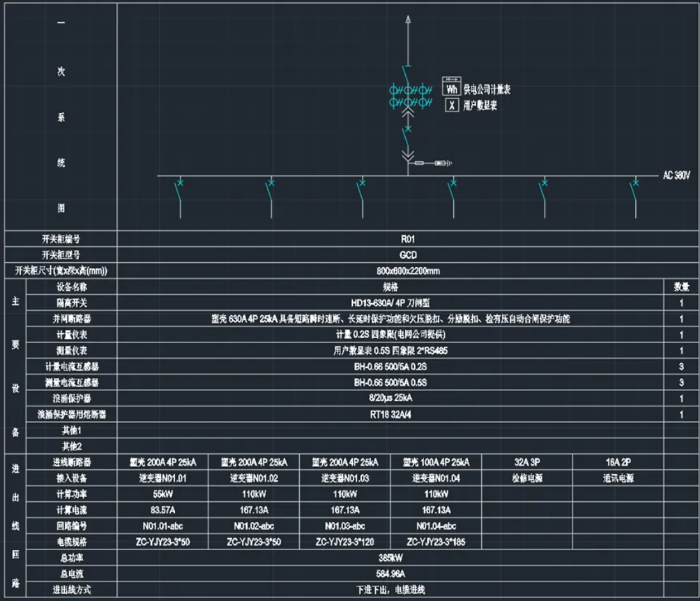Click the 逆变器N01.01 device cell
700x601 pixels.
coord(162,478)
